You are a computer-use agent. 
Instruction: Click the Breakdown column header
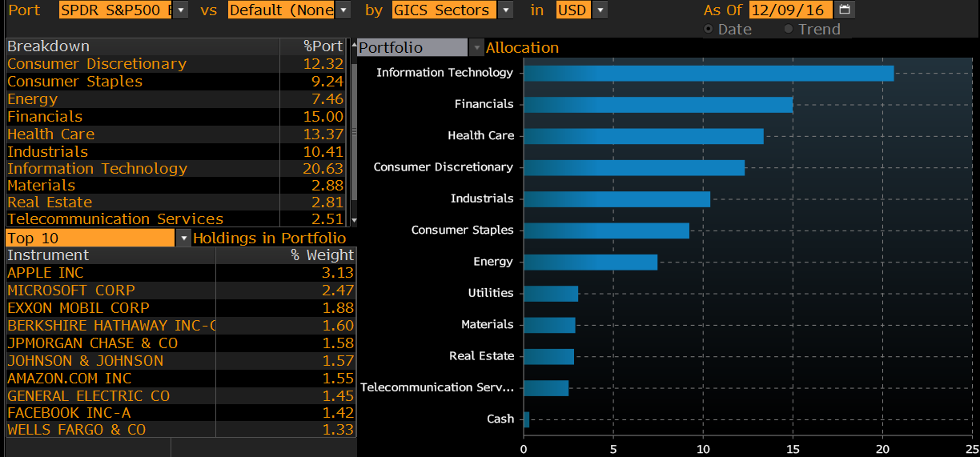[x=142, y=46]
